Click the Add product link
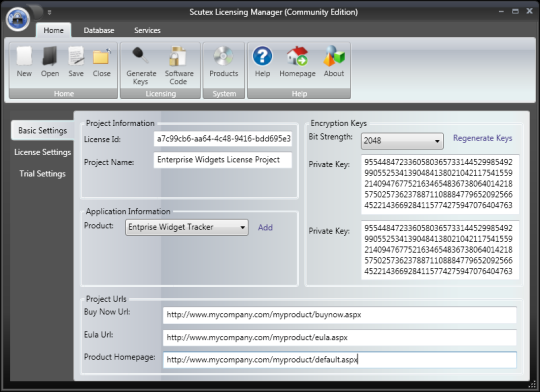The width and height of the screenshot is (540, 392). [265, 227]
